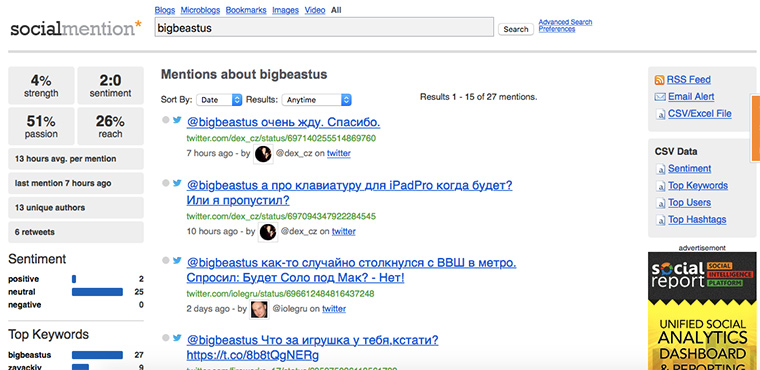Click the 2:0 sentiment stat box
The image size is (760, 370).
pyautogui.click(x=111, y=85)
